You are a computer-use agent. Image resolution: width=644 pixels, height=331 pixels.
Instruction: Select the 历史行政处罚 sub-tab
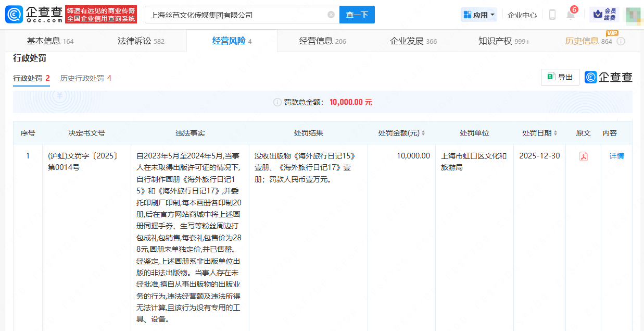tap(85, 78)
